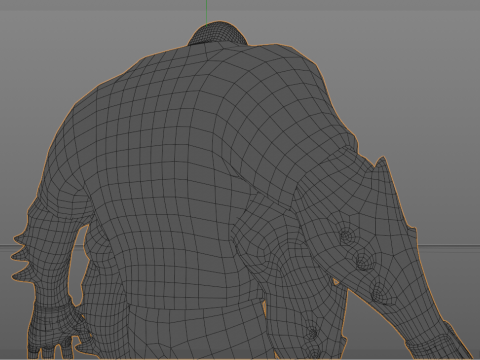Viewport: 480px width, 360px height.
Task: Click the character's densely meshed head
Action: [x=218, y=33]
